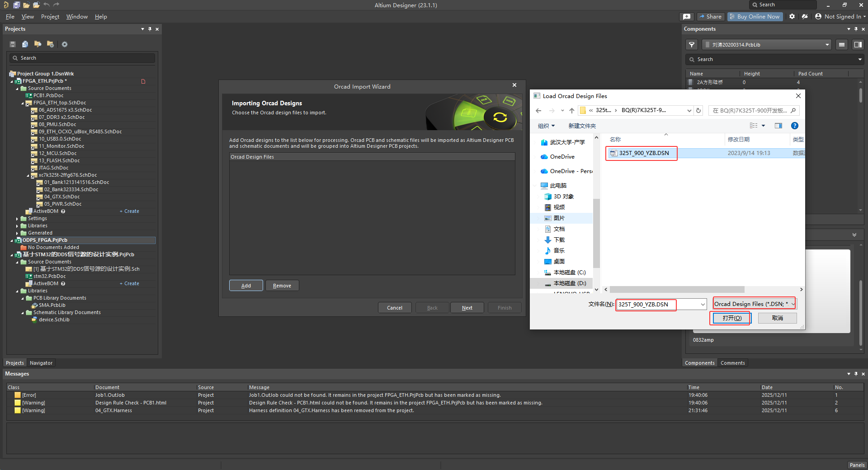Screen dimensions: 868x470
Task: Open the Project menu
Action: point(50,17)
